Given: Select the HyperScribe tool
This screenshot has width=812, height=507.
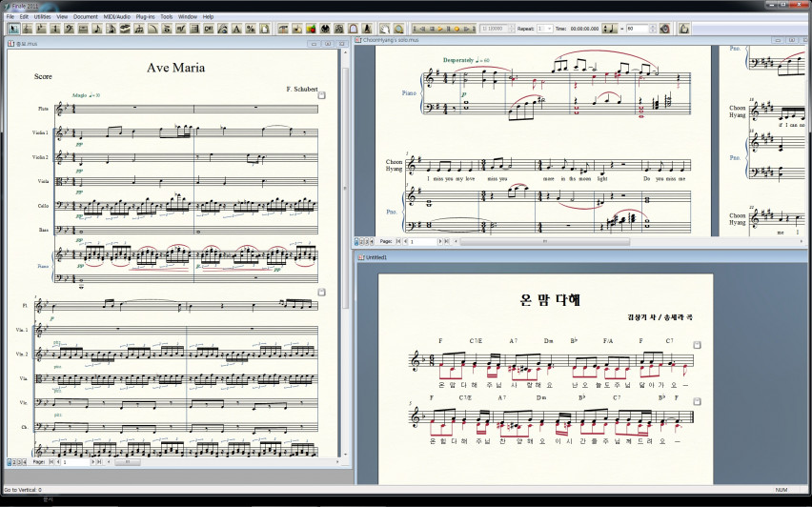Looking at the screenshot, I should 125,29.
